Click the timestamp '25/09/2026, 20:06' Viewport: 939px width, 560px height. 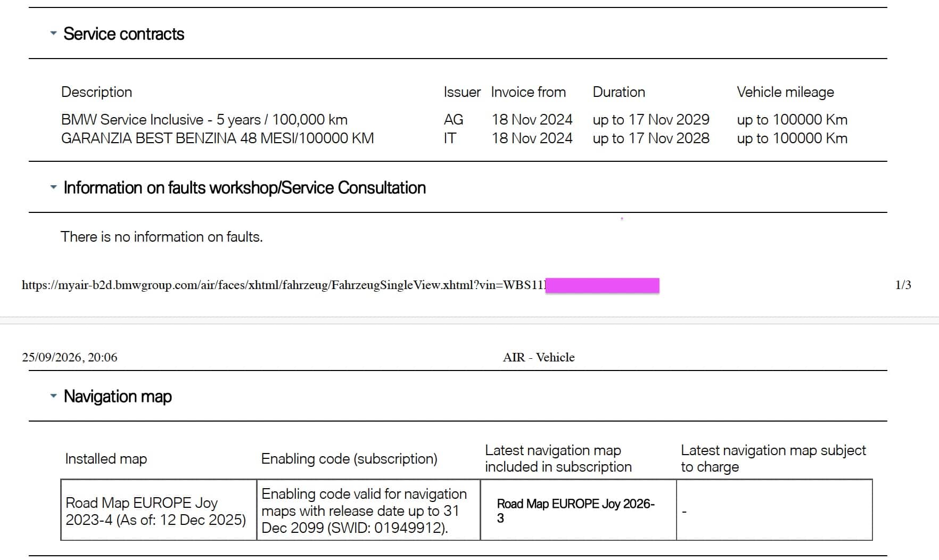tap(70, 357)
